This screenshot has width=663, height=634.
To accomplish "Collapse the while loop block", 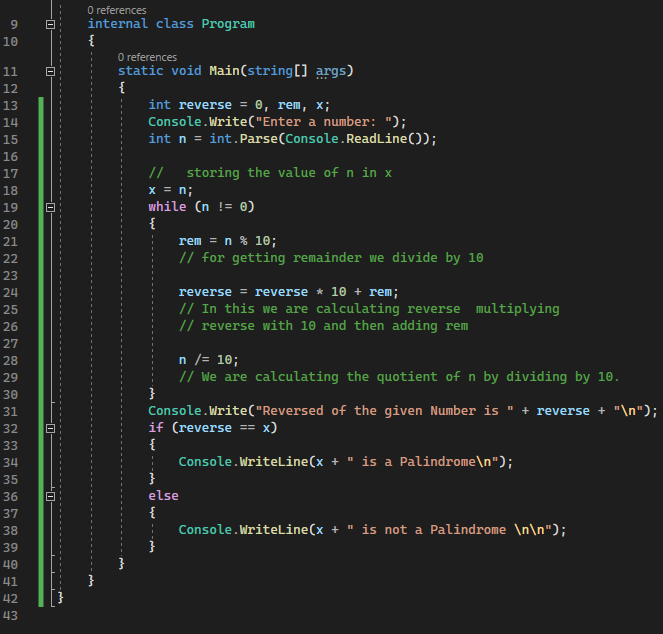I will (x=50, y=207).
